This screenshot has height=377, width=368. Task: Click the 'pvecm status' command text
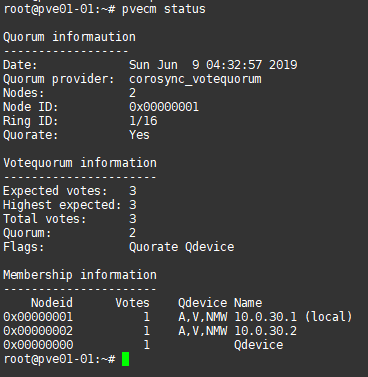point(164,9)
